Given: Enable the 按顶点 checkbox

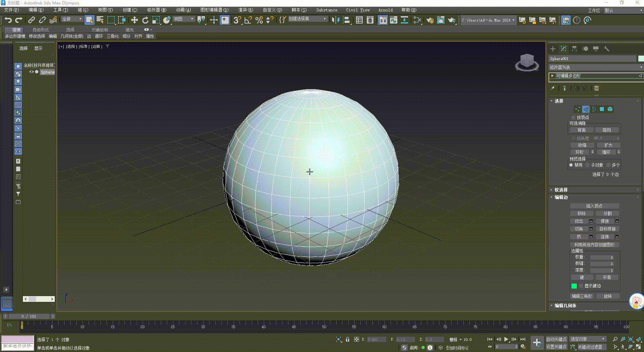Looking at the screenshot, I should 574,117.
